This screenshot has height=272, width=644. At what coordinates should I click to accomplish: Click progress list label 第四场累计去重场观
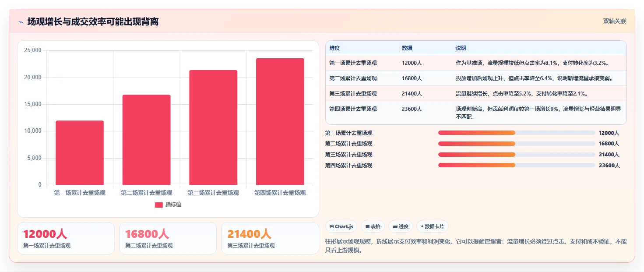click(348, 165)
